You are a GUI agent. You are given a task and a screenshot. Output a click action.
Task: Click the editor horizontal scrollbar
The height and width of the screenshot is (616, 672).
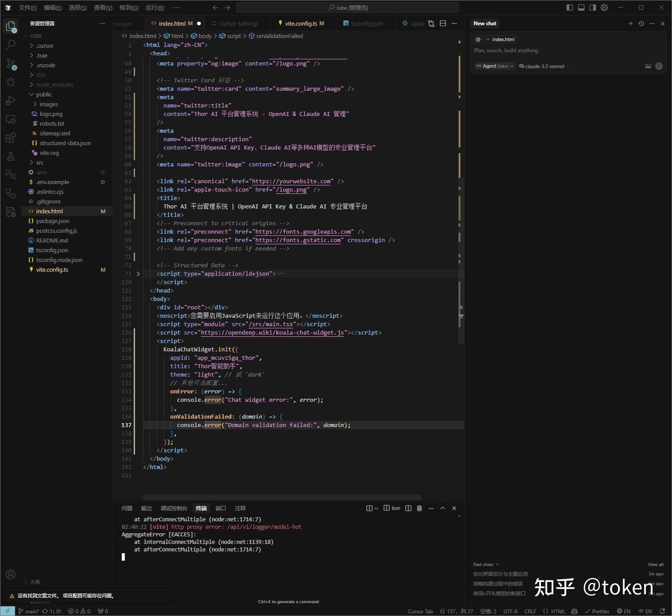tap(282, 497)
